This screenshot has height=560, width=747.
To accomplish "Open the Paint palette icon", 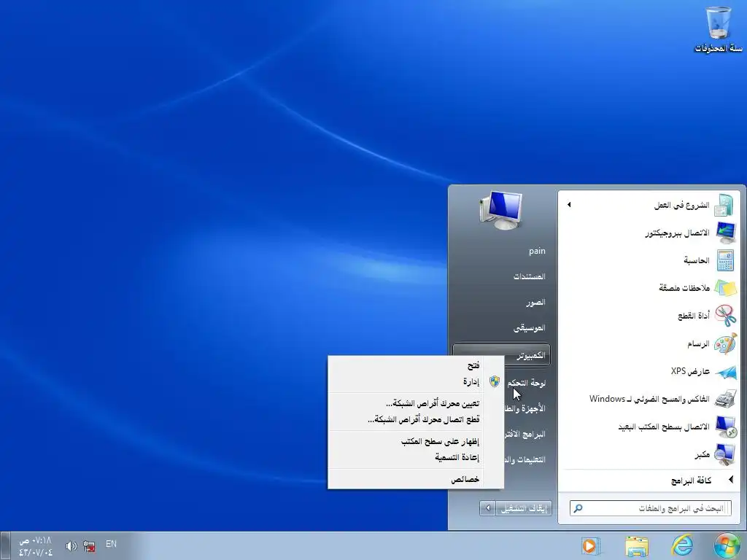I will [x=725, y=343].
